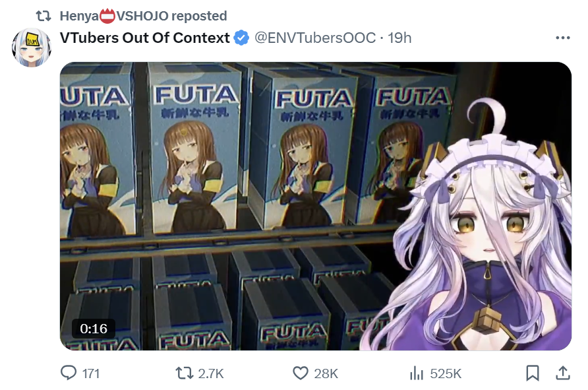Click the 0:16 video duration badge

coord(94,329)
